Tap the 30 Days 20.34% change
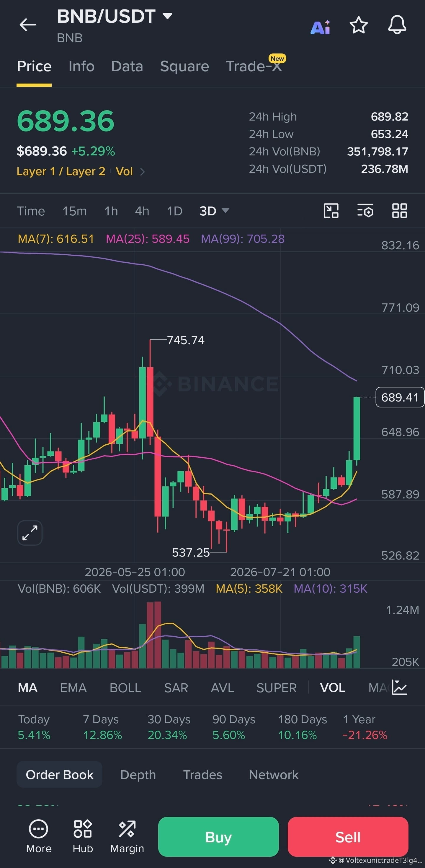 169,727
